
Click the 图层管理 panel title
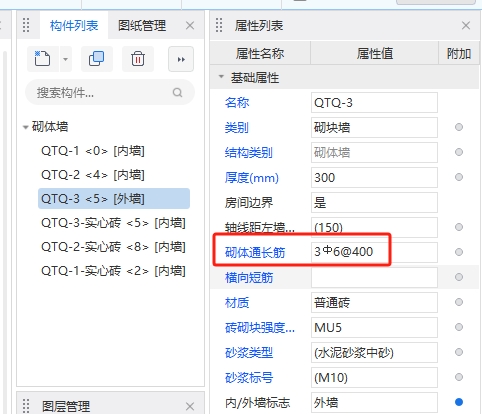66,407
